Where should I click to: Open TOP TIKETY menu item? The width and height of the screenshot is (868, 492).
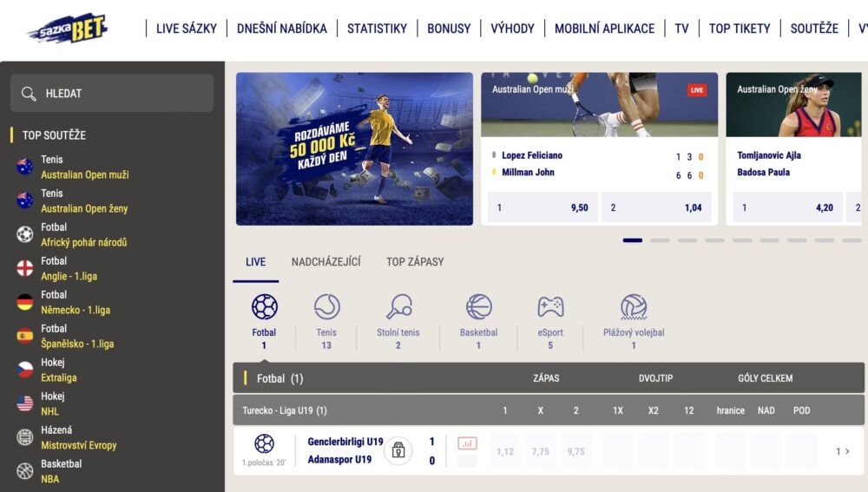pos(740,29)
